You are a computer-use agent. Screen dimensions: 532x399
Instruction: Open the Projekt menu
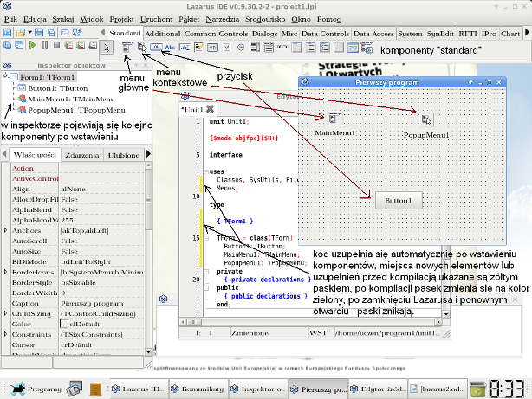(122, 19)
